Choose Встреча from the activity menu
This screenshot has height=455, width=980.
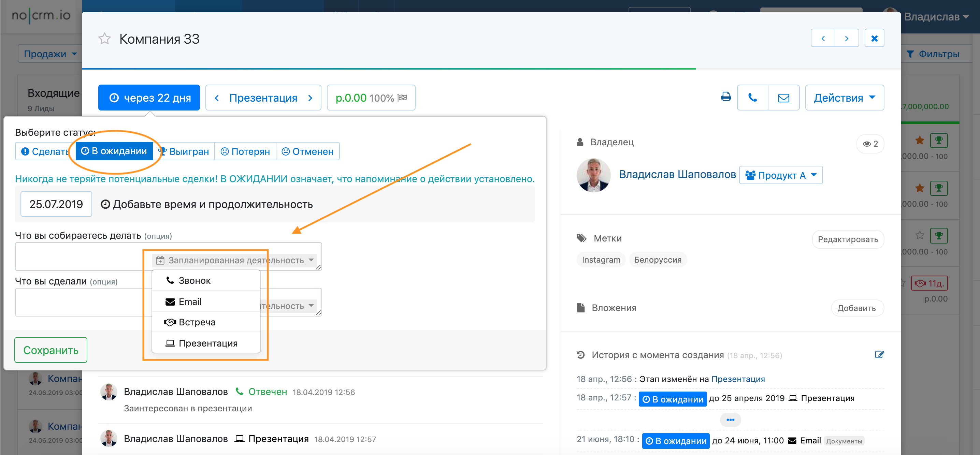(197, 322)
